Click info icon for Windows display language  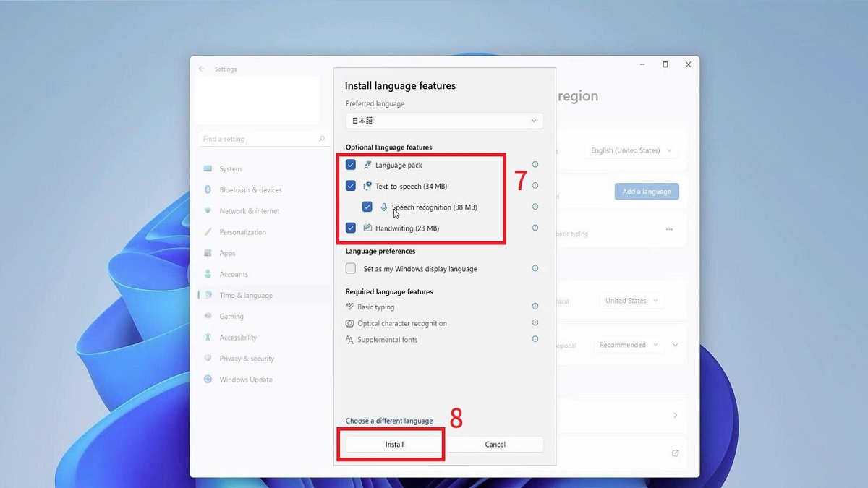[x=535, y=268]
